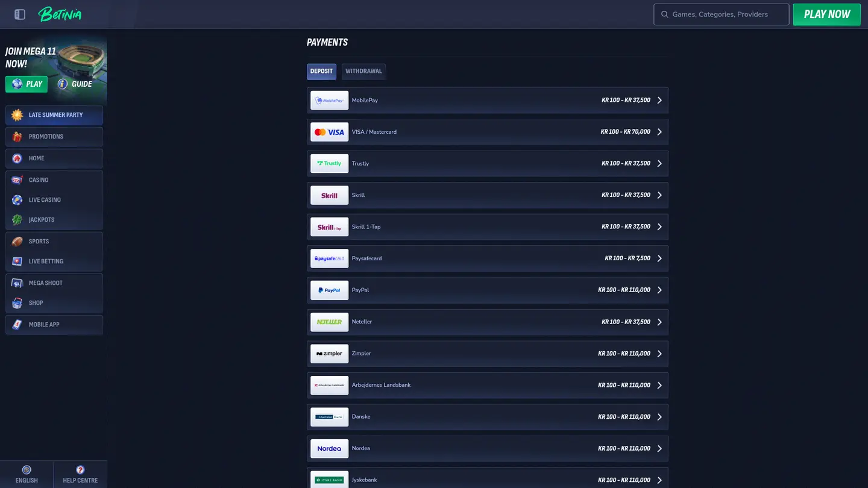Click the Nordea logo

pos(329,449)
